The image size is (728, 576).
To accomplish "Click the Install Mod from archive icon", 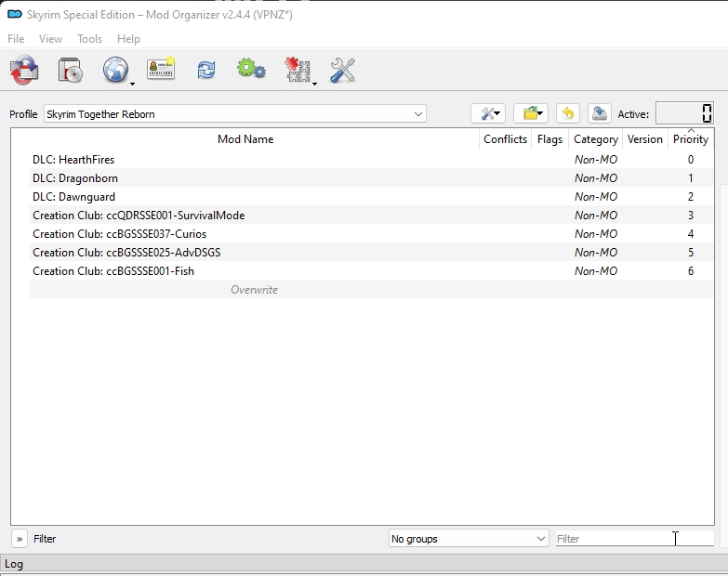I will coord(71,71).
